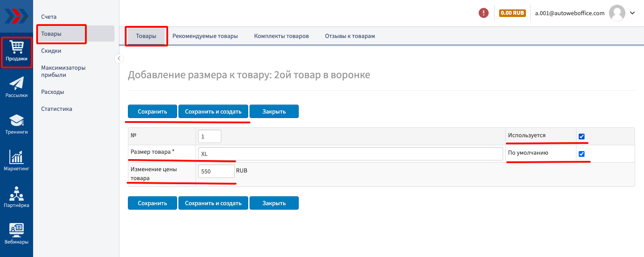Viewport: 644px width, 257px height.
Task: Toggle the Используется checkbox
Action: tap(581, 136)
